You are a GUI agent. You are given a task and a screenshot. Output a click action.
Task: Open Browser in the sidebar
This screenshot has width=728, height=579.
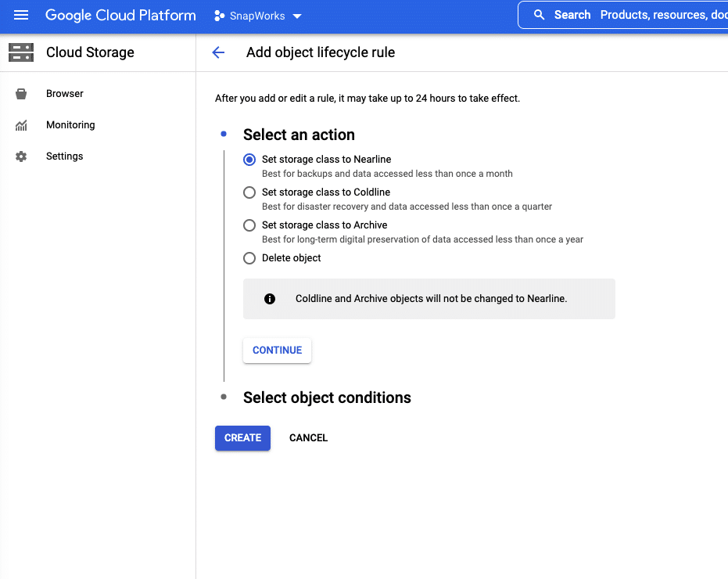pos(65,94)
